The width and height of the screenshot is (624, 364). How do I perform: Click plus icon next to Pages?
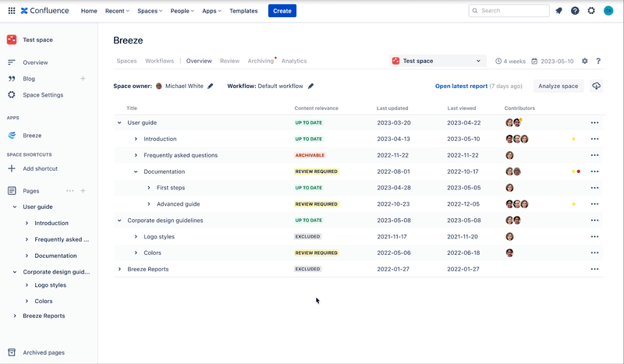83,190
